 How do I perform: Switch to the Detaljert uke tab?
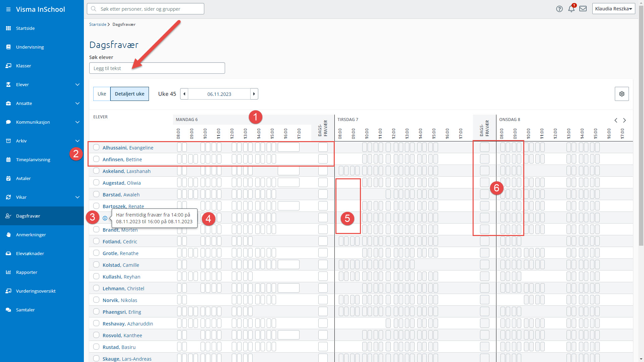click(x=129, y=94)
